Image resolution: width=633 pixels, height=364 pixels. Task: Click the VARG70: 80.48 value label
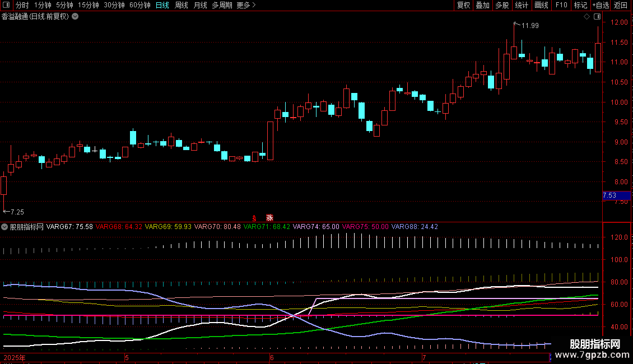[x=217, y=227]
